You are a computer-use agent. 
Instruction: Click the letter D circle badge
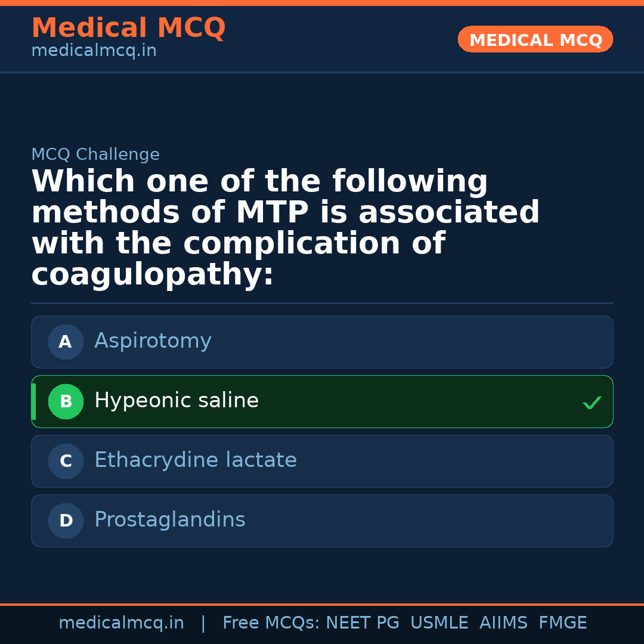66,521
